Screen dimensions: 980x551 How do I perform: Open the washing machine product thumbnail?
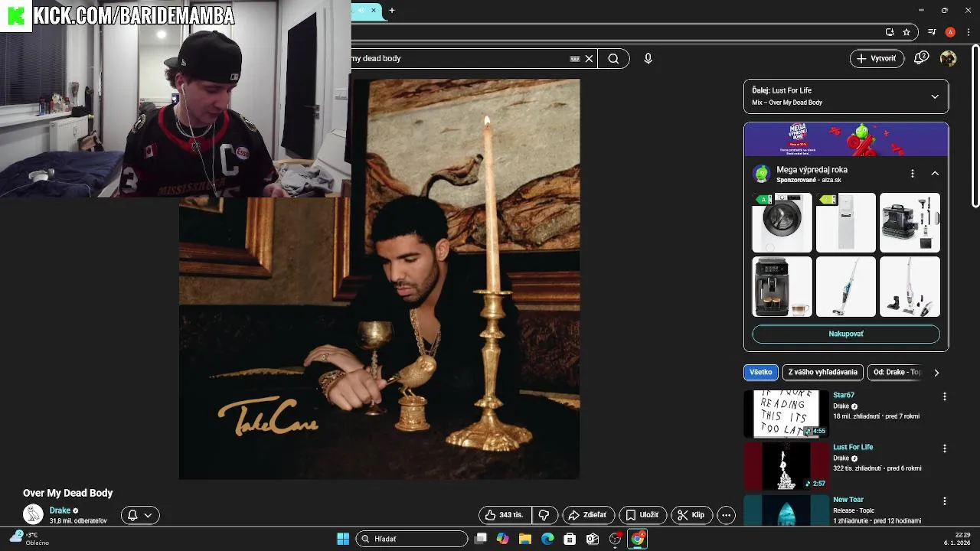point(782,223)
